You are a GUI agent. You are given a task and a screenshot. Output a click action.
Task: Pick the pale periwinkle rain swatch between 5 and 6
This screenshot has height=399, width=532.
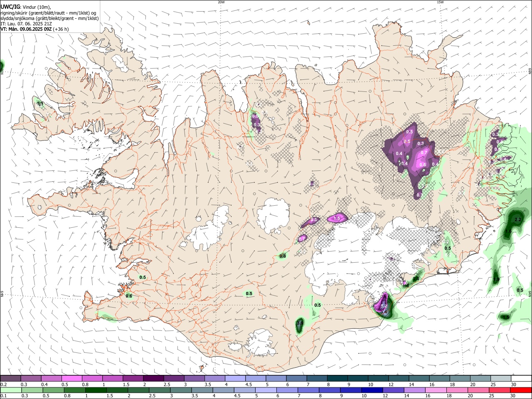click(x=266, y=390)
